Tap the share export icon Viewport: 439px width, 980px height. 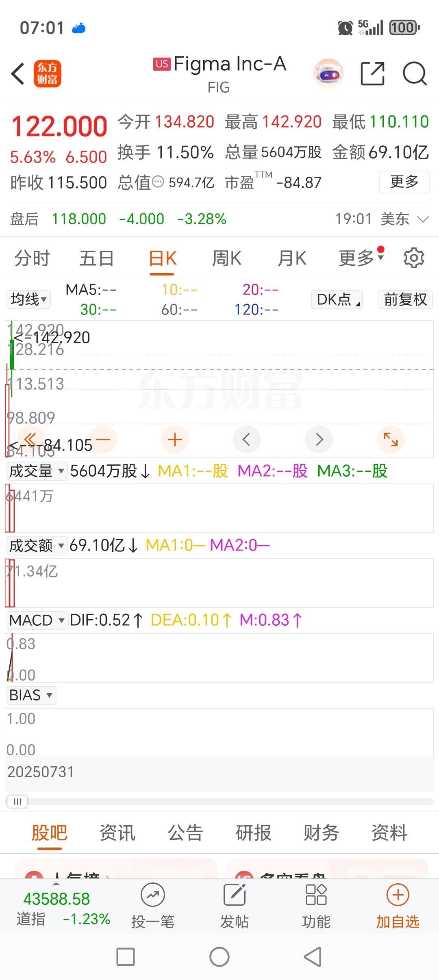(373, 74)
